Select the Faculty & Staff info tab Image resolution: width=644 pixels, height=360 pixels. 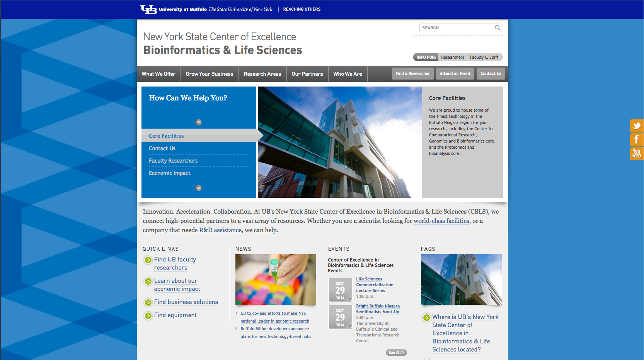click(x=484, y=57)
